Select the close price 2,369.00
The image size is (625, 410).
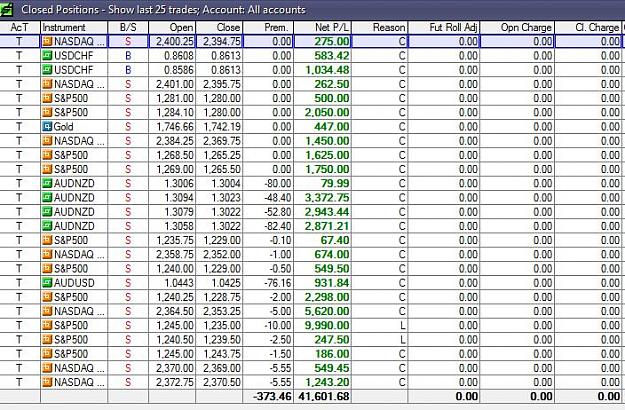click(222, 368)
